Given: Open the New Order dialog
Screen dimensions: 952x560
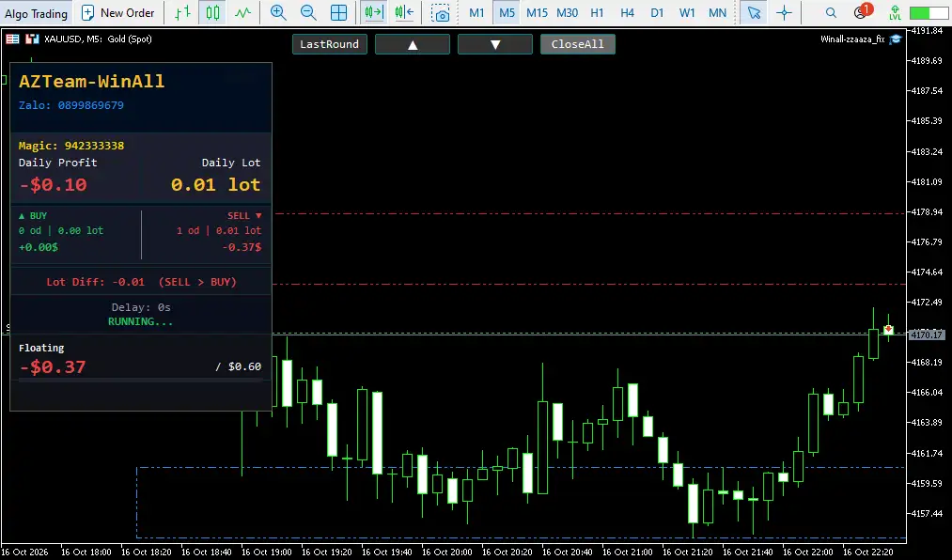Looking at the screenshot, I should [117, 13].
